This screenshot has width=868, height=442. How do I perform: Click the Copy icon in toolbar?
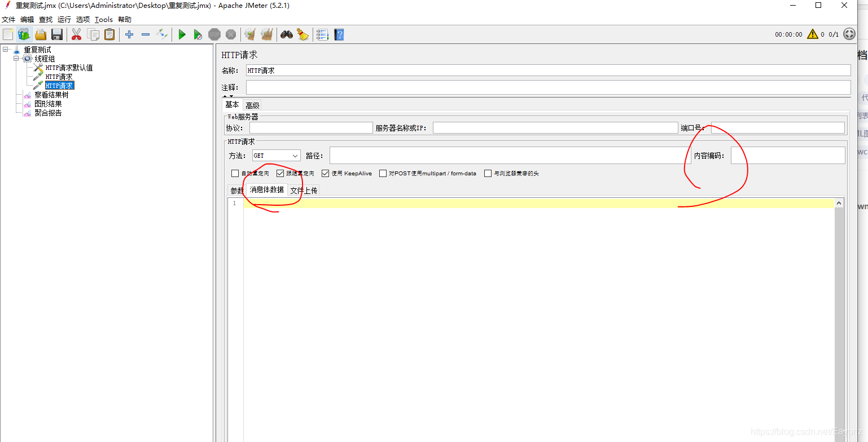click(93, 34)
